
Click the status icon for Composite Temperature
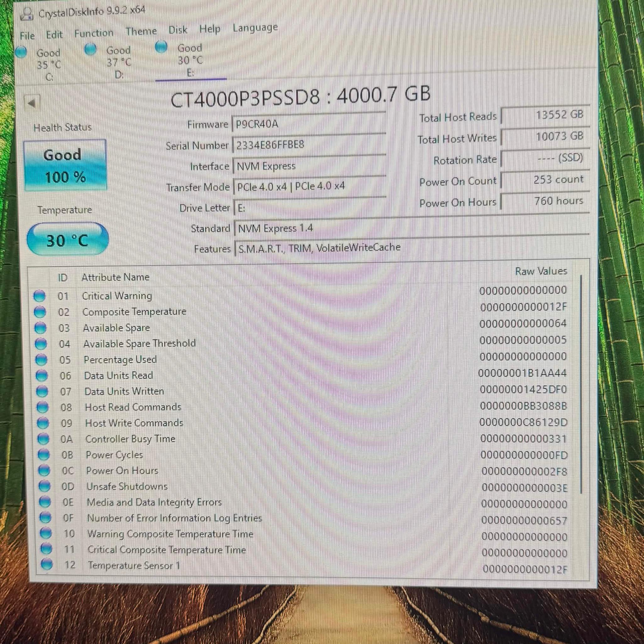(40, 312)
